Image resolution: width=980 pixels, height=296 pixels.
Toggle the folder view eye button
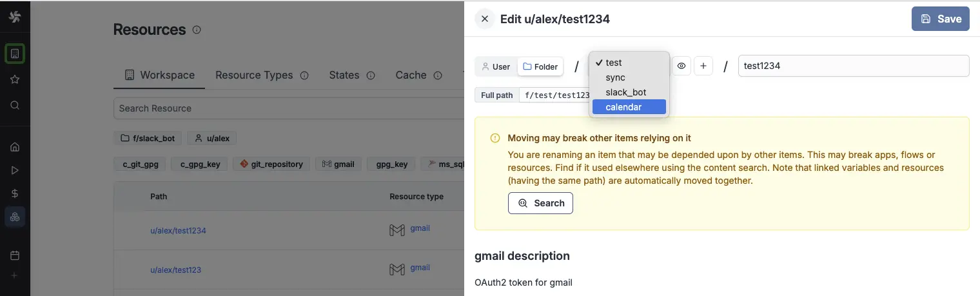point(681,66)
